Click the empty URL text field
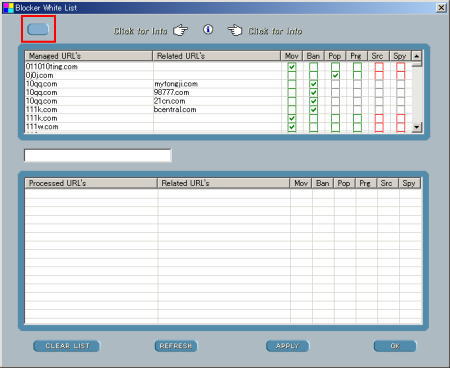This screenshot has width=450, height=368. tap(98, 155)
